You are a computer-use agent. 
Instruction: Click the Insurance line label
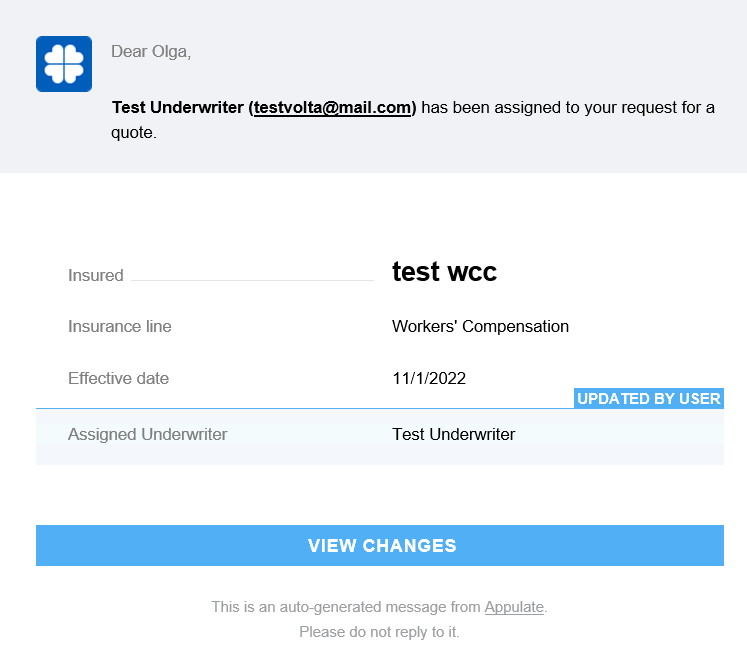tap(119, 326)
